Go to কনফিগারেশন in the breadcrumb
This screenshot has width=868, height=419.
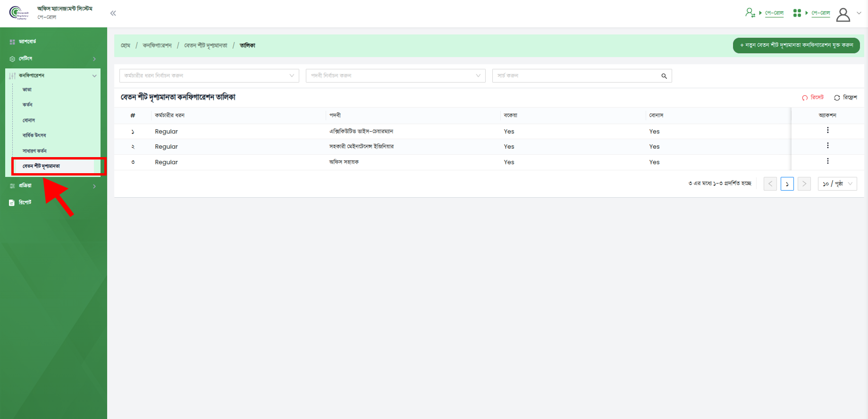click(x=157, y=45)
